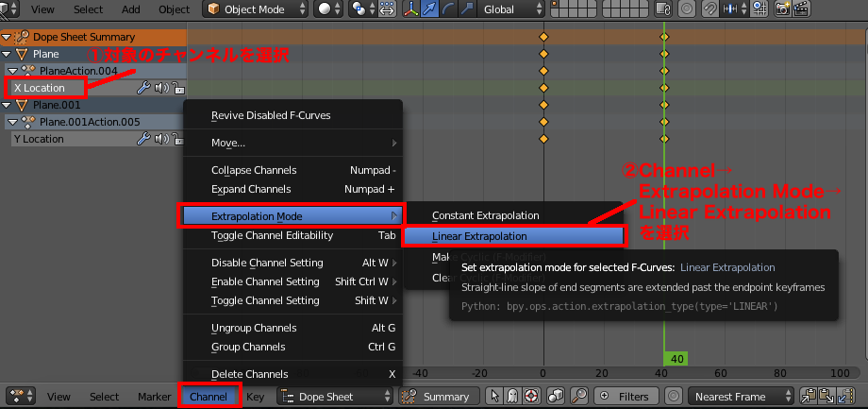Choose Group Channels
The height and width of the screenshot is (409, 868).
point(292,347)
